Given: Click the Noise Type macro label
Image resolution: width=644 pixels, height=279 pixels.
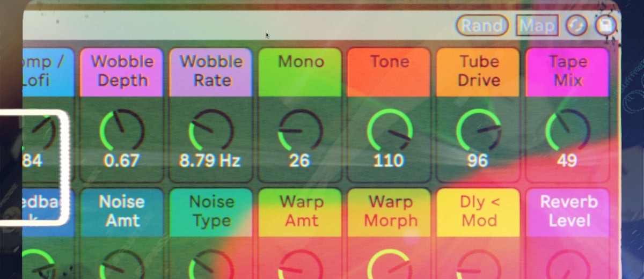Looking at the screenshot, I should tap(211, 211).
